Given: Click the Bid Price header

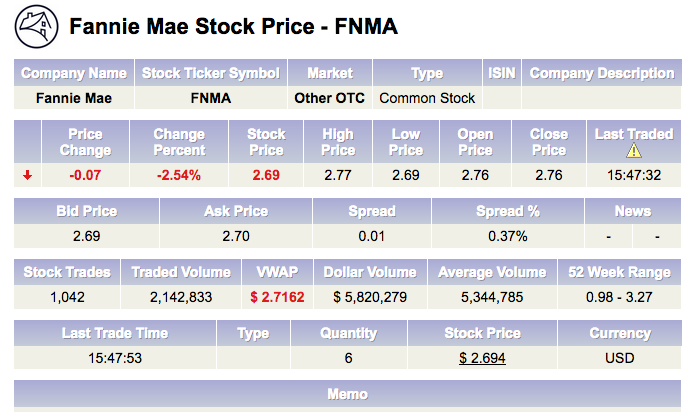Looking at the screenshot, I should click(87, 211).
